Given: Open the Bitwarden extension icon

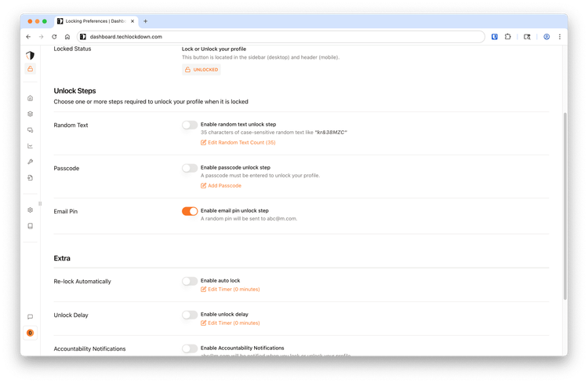Looking at the screenshot, I should tap(495, 36).
